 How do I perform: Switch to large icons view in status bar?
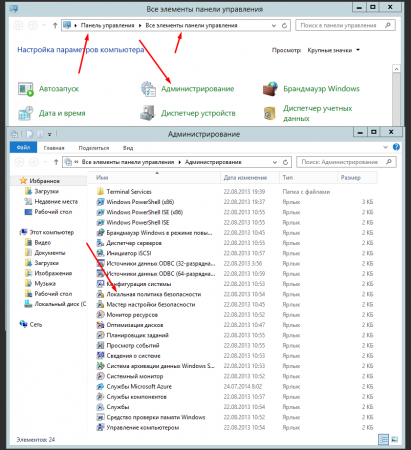394,440
